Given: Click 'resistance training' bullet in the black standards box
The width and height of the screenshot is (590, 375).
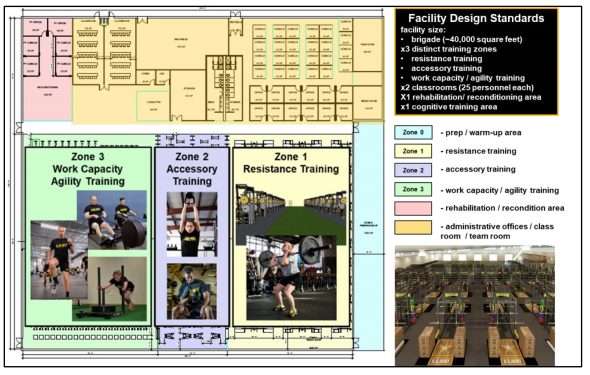Looking at the screenshot, I should click(x=447, y=59).
